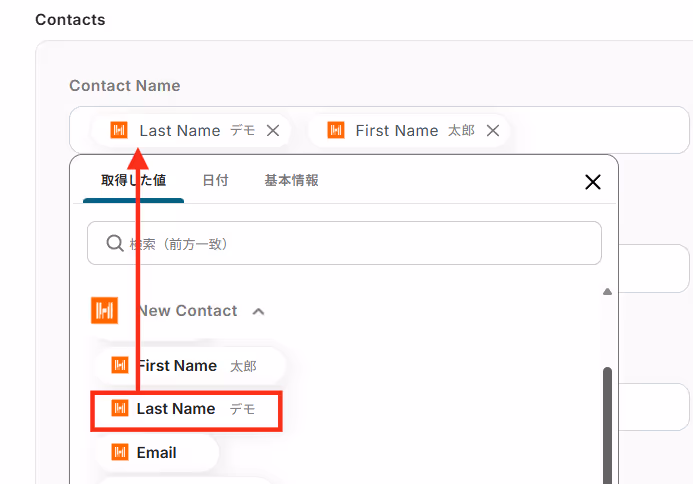693x484 pixels.
Task: Click the icon beside Email item
Action: [120, 452]
